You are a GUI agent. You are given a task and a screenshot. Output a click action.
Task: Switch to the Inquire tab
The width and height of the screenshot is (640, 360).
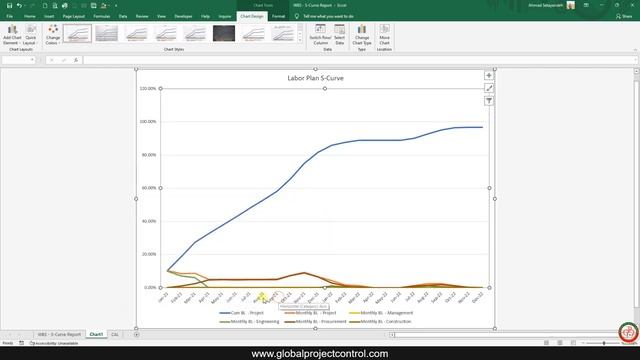coord(224,16)
